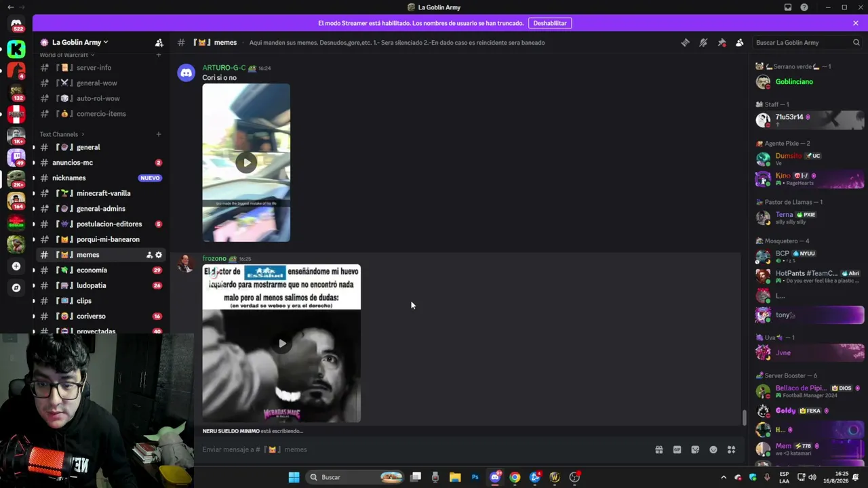Image resolution: width=868 pixels, height=488 pixels.
Task: Click the Windows taskbar Buscar search box
Action: pos(356,477)
